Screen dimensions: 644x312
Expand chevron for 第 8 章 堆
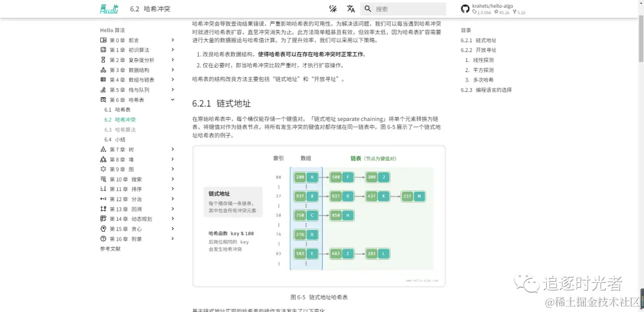[x=172, y=159]
